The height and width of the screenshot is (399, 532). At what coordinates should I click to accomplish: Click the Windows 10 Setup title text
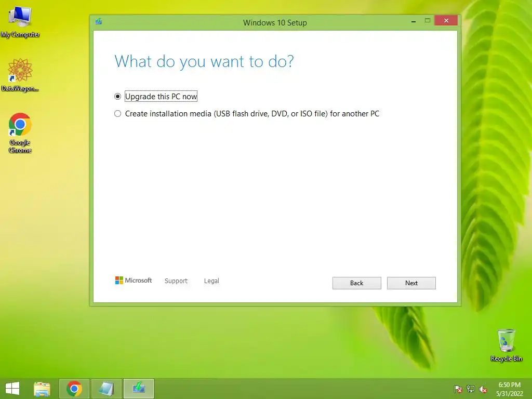tap(275, 23)
